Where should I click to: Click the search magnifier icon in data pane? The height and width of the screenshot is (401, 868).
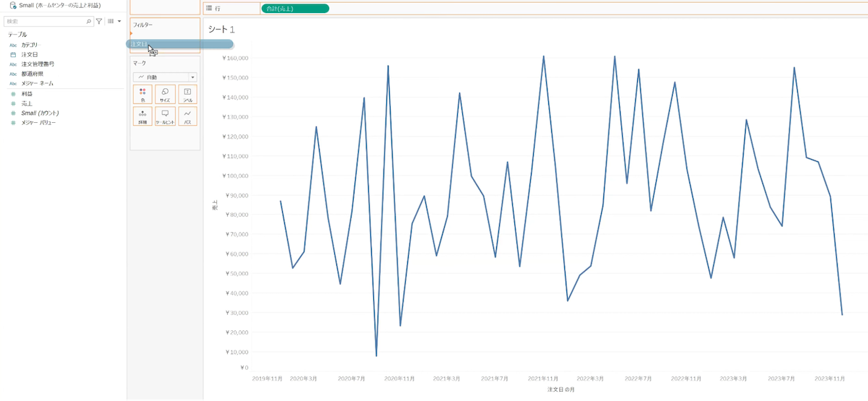[89, 22]
